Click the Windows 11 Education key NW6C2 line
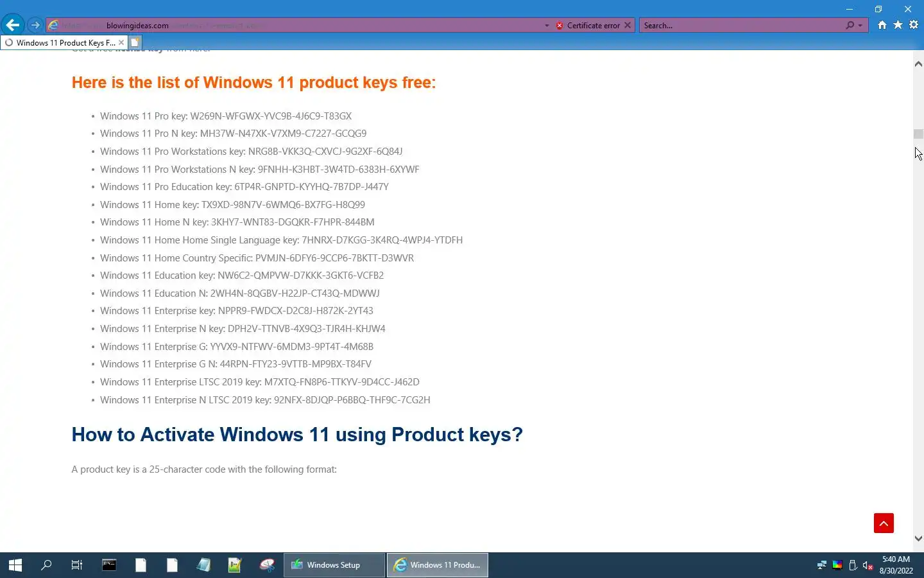Image resolution: width=924 pixels, height=578 pixels. (x=242, y=276)
